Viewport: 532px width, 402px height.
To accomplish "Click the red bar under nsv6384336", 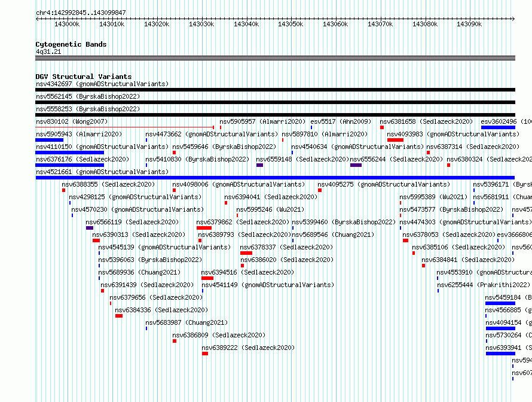I will point(119,316).
